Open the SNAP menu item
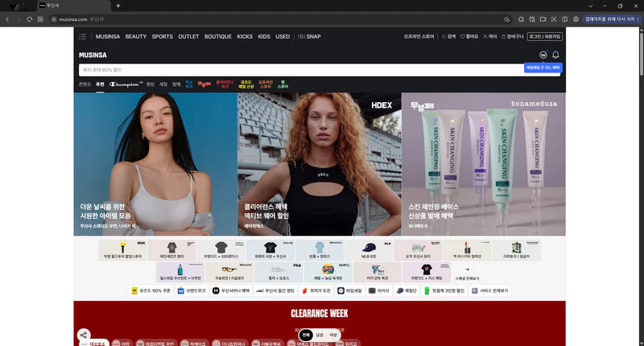Screen dimensions: 644x346 pos(310,36)
